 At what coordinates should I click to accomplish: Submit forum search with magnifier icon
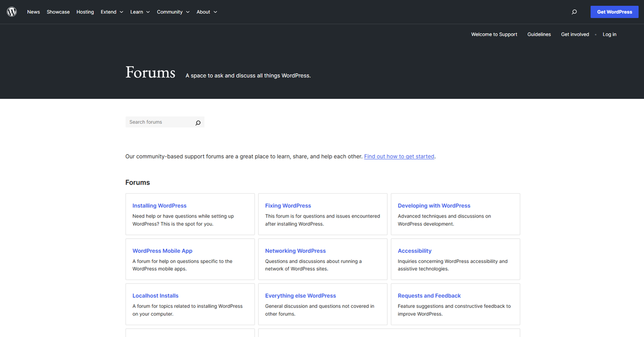point(198,122)
